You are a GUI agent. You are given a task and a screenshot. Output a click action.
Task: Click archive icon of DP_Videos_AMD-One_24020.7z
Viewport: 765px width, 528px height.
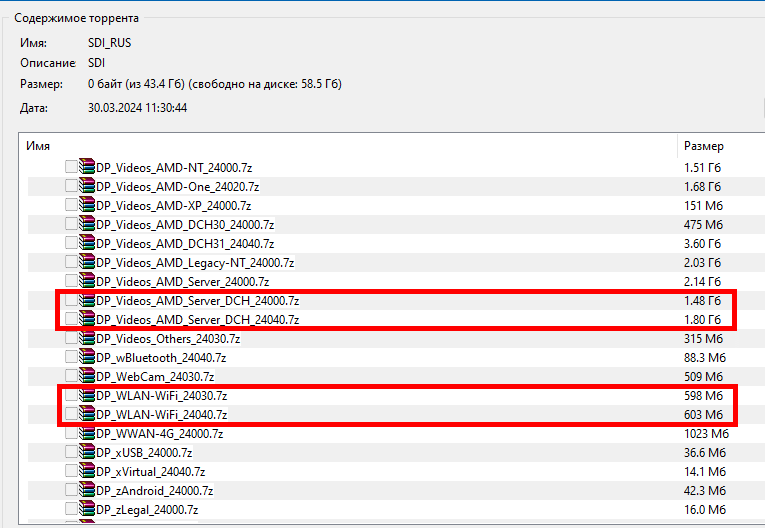[87, 185]
